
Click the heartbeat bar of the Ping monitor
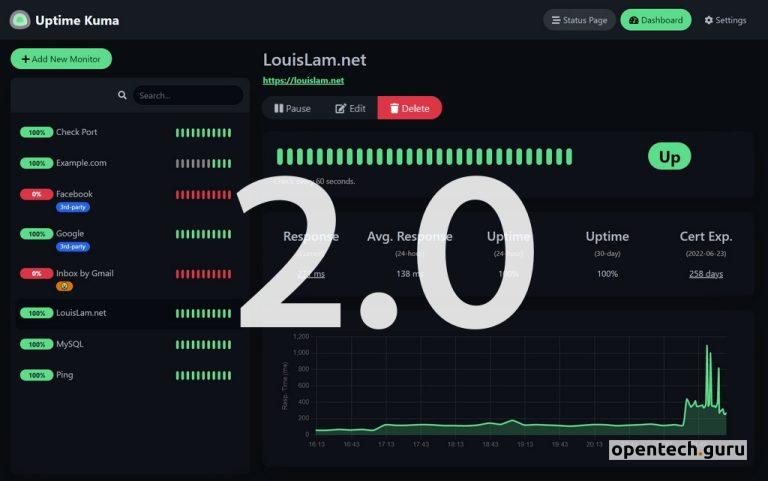[203, 376]
